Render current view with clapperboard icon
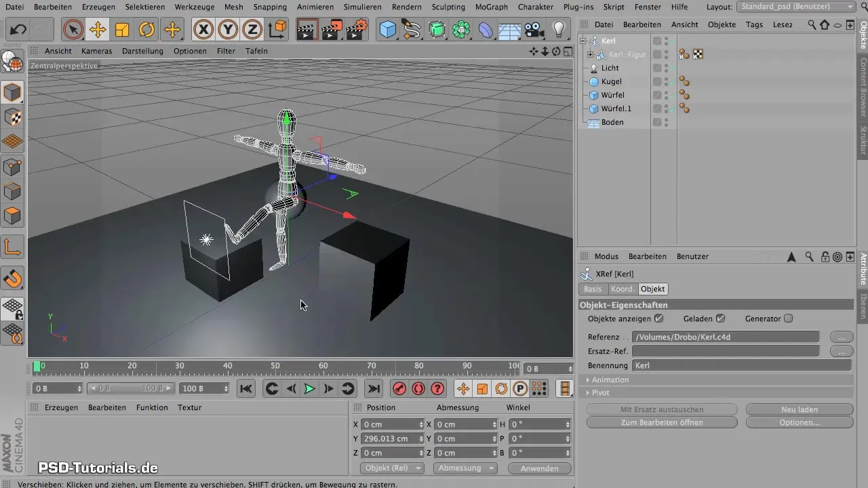This screenshot has width=868, height=488. click(x=307, y=30)
